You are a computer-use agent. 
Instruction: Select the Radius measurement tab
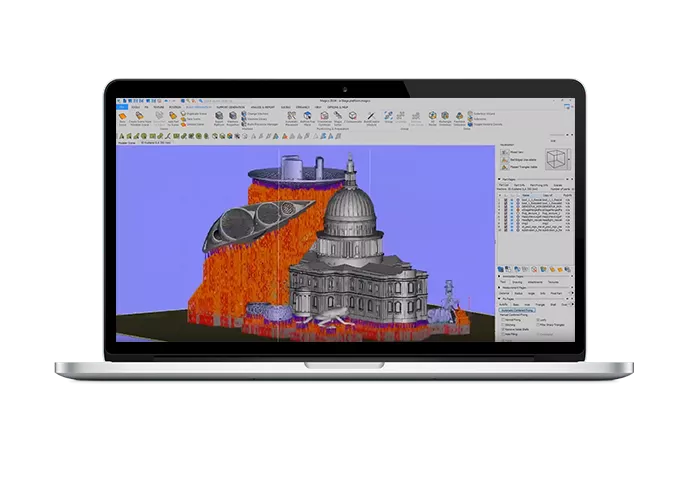point(518,293)
